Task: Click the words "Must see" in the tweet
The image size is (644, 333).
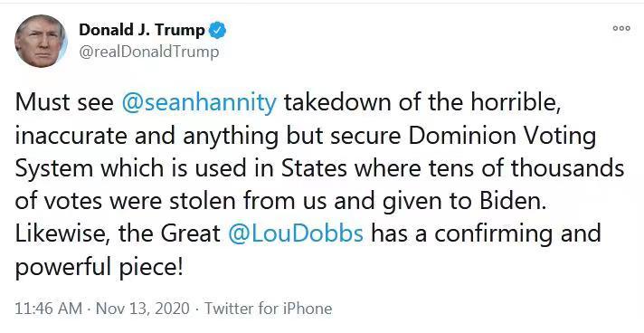Action: [x=64, y=103]
